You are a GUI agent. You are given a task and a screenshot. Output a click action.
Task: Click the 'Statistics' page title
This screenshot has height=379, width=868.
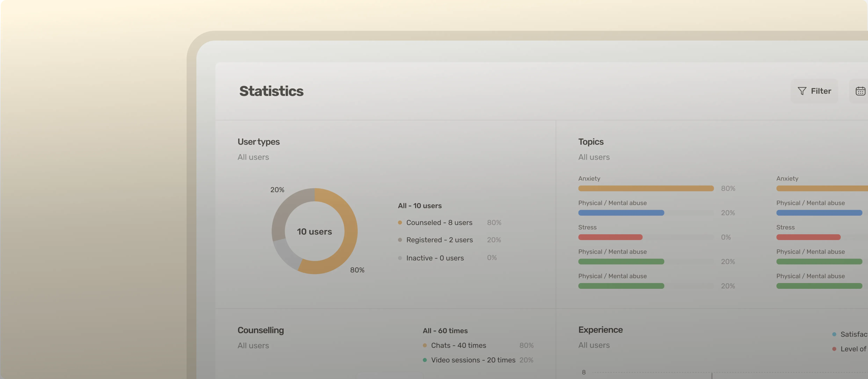[x=271, y=91]
